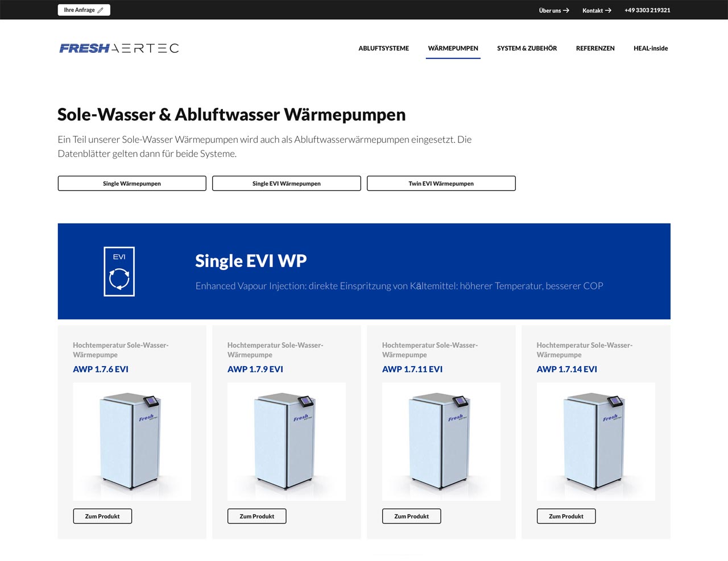Open the AWP 1.7.11 EVI title link
Image resolution: width=728 pixels, height=561 pixels.
coord(412,369)
